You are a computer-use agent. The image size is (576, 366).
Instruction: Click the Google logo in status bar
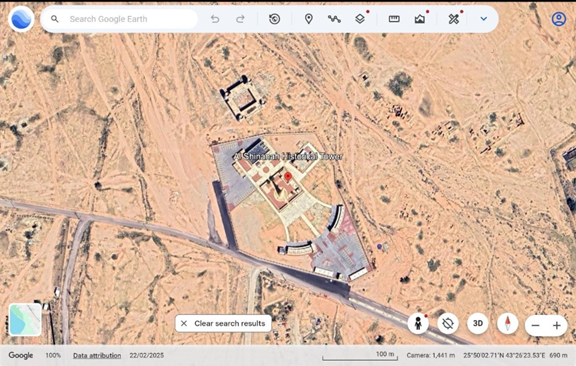coord(21,355)
